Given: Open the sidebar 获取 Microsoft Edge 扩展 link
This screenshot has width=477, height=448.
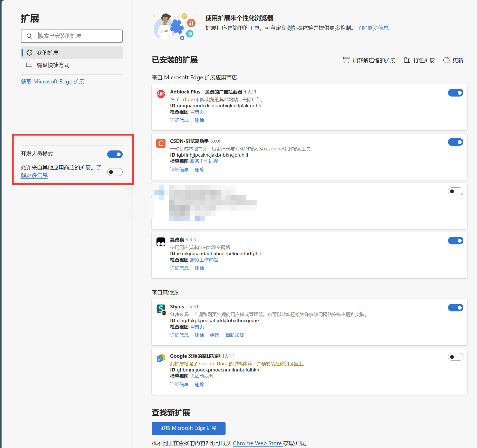Looking at the screenshot, I should point(53,82).
